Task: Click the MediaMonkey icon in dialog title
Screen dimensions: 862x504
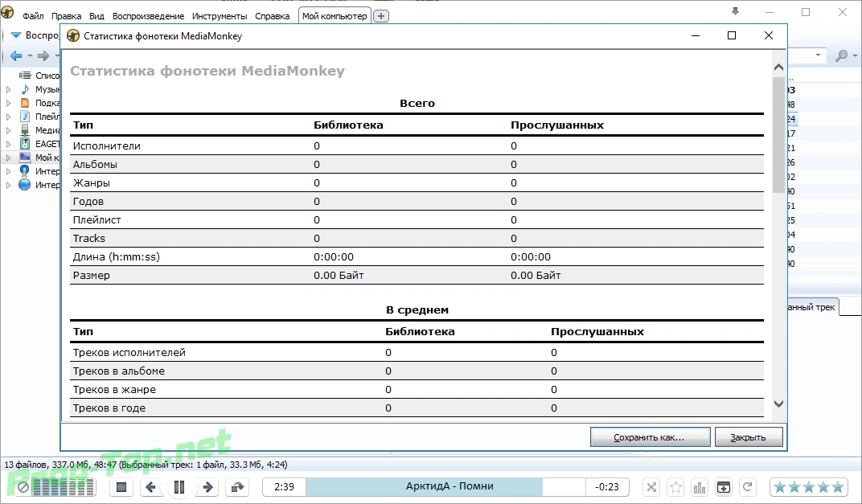Action: [x=73, y=35]
